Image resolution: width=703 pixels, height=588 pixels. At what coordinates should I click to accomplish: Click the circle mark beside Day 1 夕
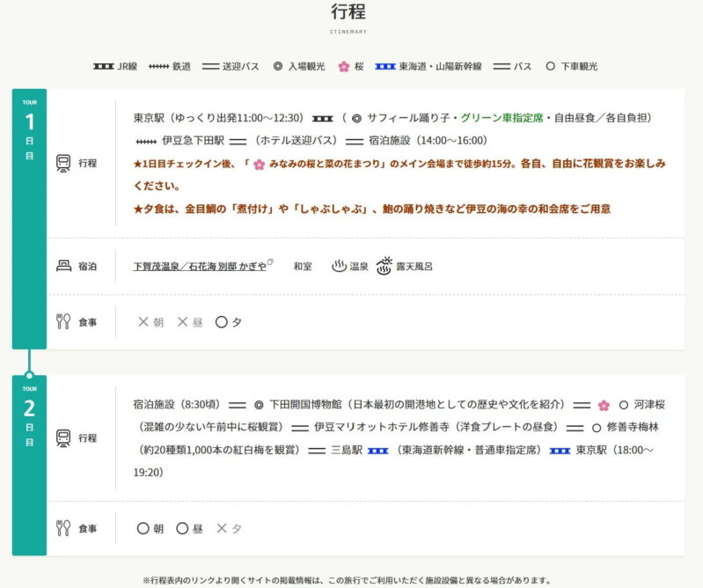tap(222, 322)
